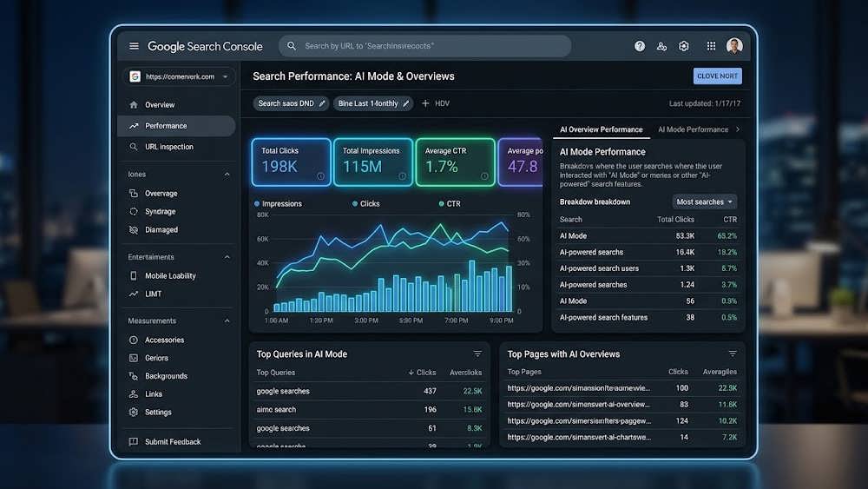Open filter icon in Top Queries panel
Screen dimensions: 868x489
pyautogui.click(x=477, y=354)
